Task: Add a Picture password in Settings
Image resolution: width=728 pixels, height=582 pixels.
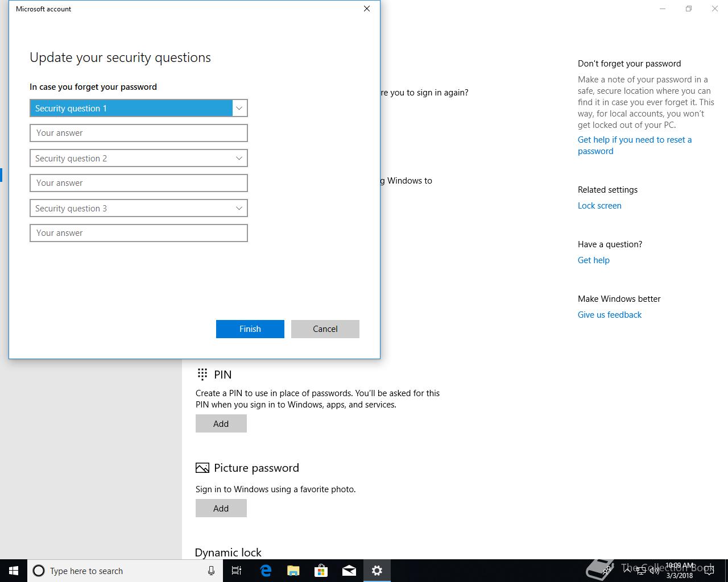Action: [221, 508]
